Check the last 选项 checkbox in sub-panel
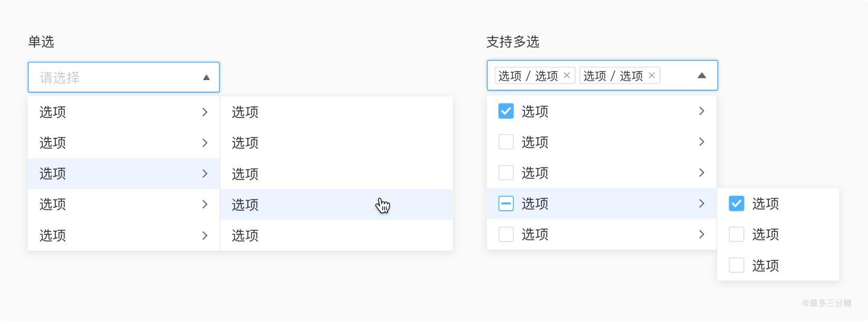This screenshot has width=868, height=321. (x=736, y=266)
